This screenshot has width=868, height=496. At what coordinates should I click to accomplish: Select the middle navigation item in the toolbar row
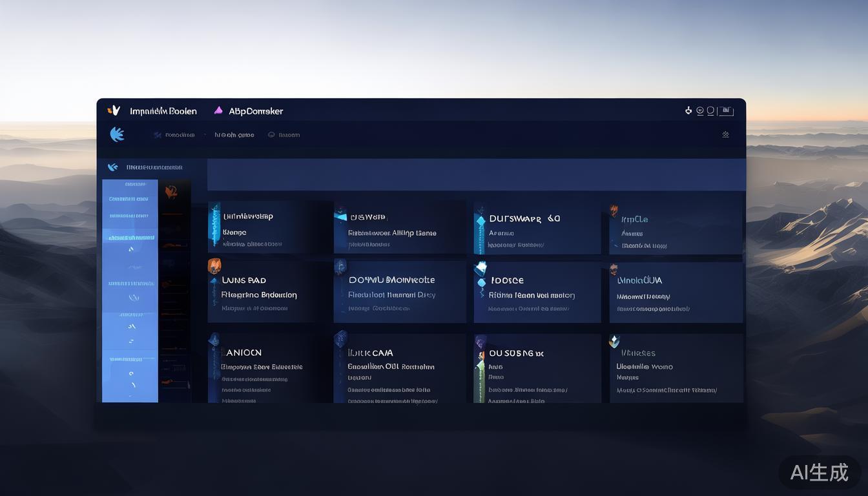234,135
